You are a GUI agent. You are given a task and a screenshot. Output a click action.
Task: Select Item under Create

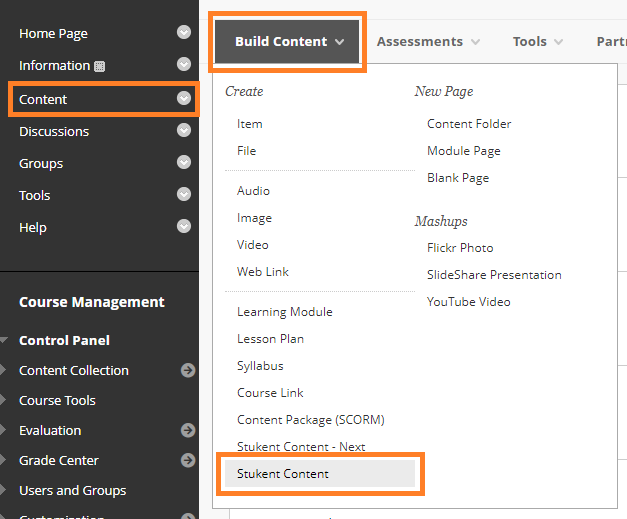250,124
